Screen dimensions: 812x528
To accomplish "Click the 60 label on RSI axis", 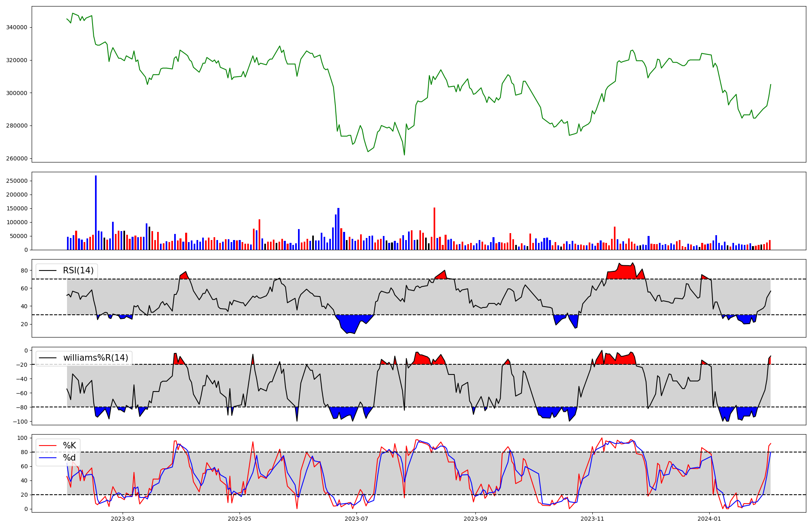I will (x=24, y=289).
